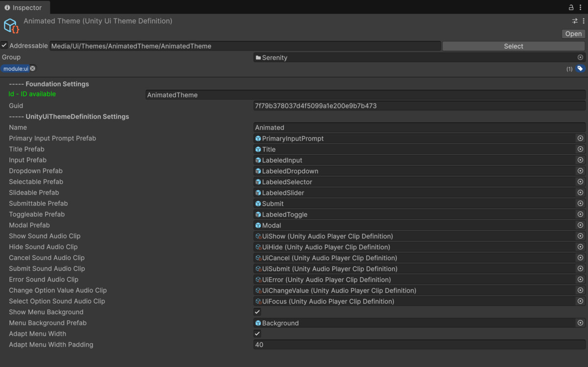Click the Primary Input Prompt Prefab label
Screen dimensions: 588x367
(52, 138)
